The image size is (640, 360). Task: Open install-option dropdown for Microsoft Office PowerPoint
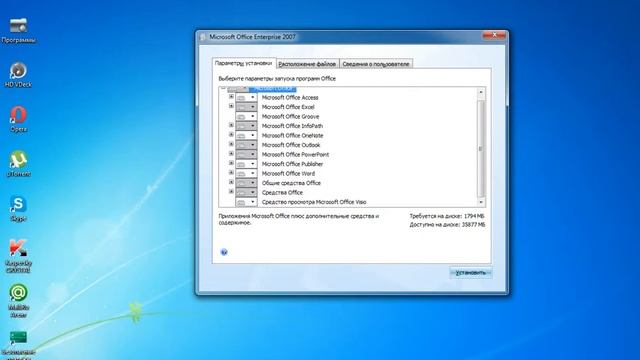coord(246,154)
